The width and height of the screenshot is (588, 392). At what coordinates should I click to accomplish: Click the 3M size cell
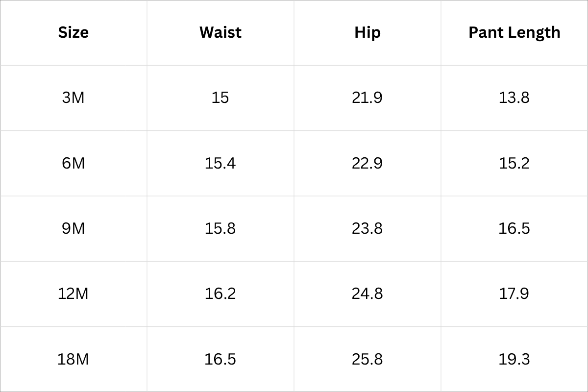tap(73, 98)
